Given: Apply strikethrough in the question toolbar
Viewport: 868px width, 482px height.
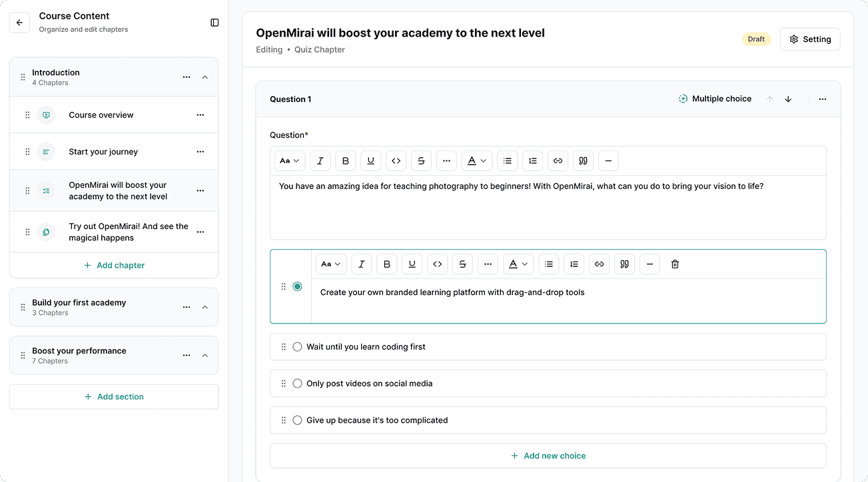Looking at the screenshot, I should [421, 160].
